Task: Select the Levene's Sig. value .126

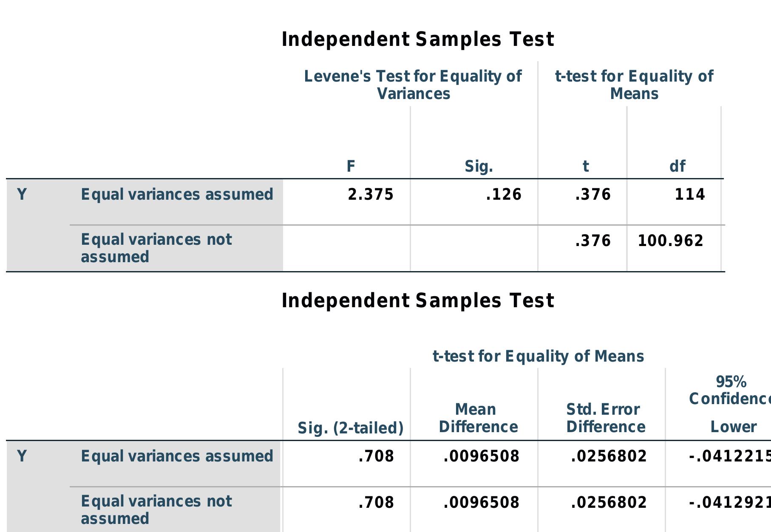Action: tap(503, 195)
